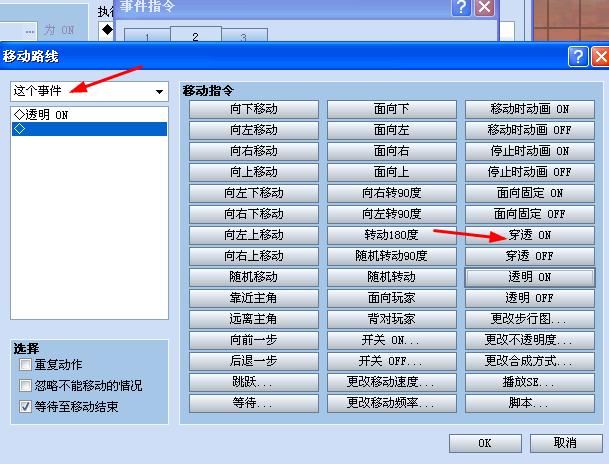Uncheck 等待至移动结束 checkbox
The image size is (609, 464).
click(26, 407)
